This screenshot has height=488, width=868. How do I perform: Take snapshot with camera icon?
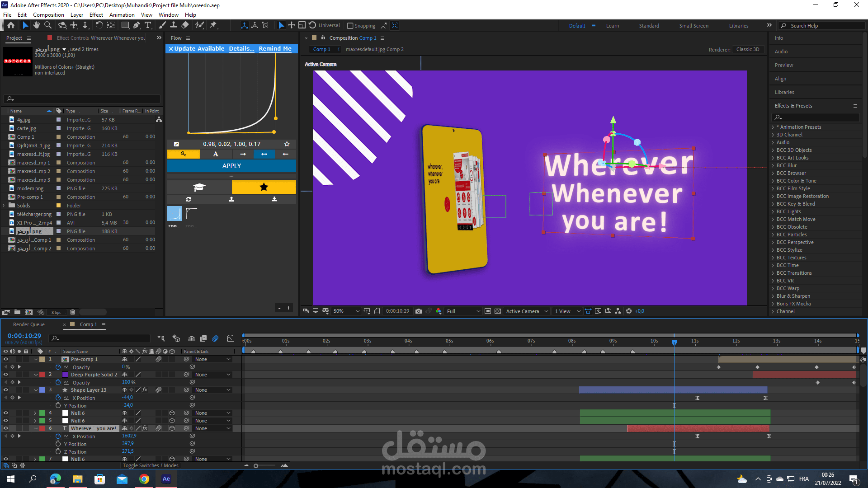pos(419,311)
